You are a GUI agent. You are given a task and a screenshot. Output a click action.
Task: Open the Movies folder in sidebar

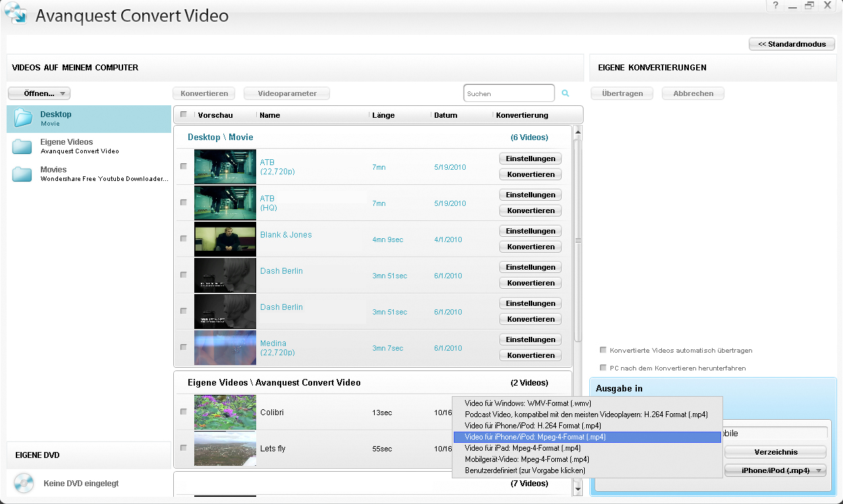23,174
